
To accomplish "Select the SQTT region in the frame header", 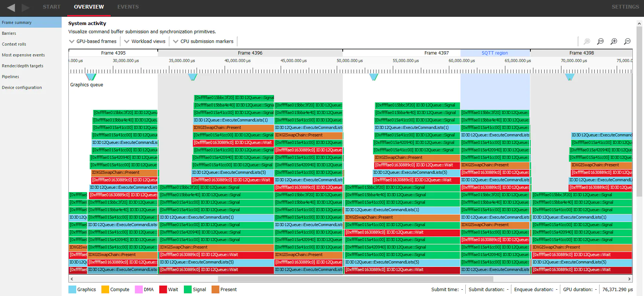I will [494, 53].
